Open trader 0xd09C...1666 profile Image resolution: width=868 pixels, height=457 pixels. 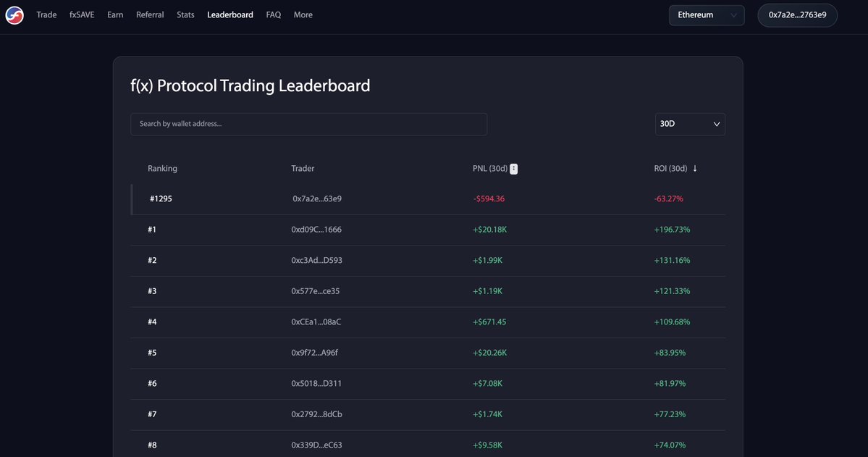coord(316,230)
